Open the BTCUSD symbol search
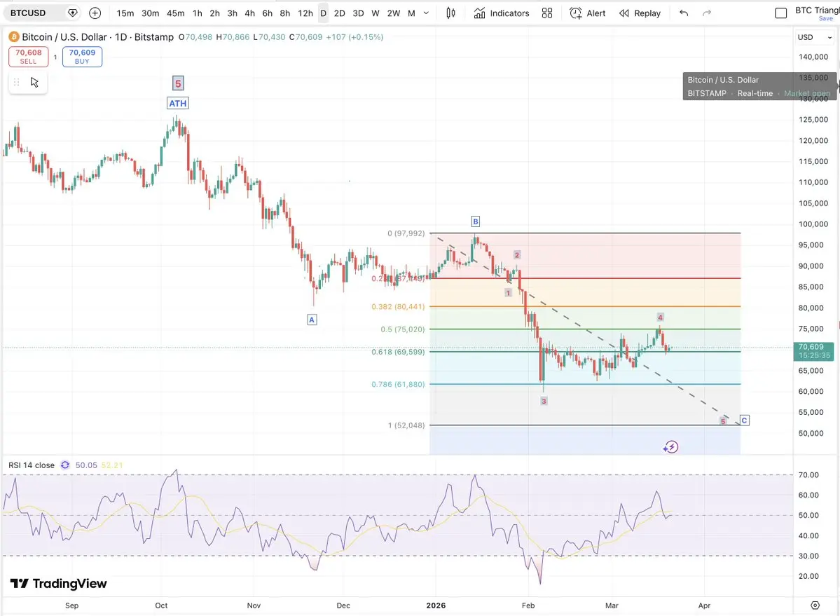The height and width of the screenshot is (616, 840). [x=29, y=13]
